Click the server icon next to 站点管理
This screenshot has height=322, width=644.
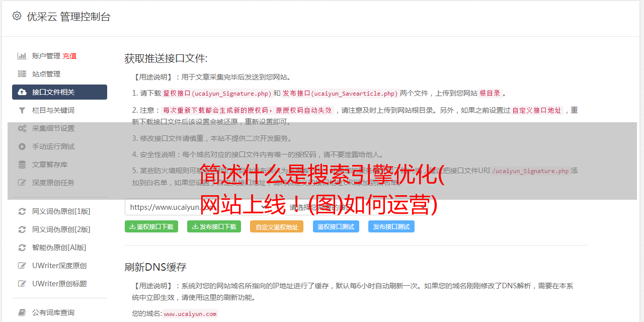(x=22, y=74)
